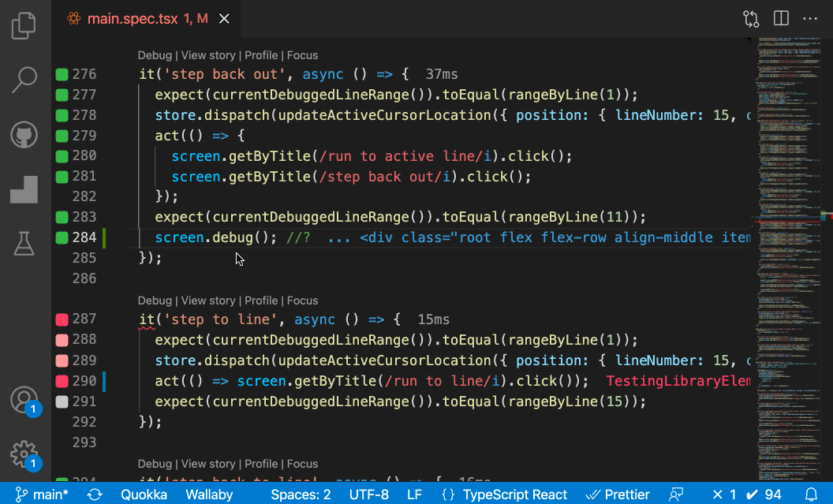Click Debug above the 'step back out' test
Viewport: 833px width, 504px height.
(155, 55)
